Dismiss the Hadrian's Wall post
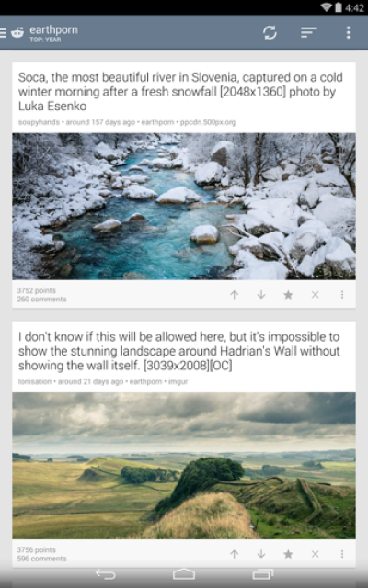This screenshot has width=368, height=588. point(315,554)
